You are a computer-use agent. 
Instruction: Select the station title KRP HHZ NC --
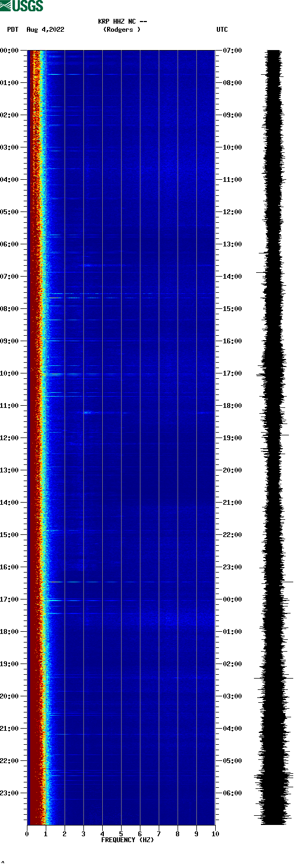(x=123, y=22)
